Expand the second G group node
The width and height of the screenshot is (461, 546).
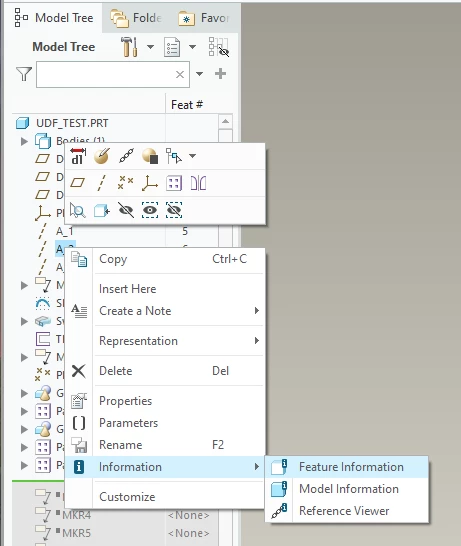tap(24, 429)
